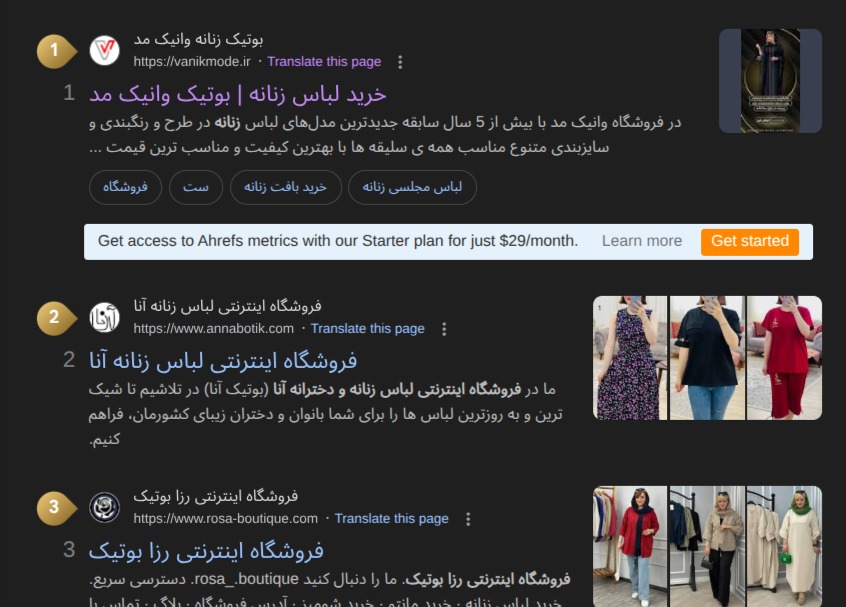
Task: Open result title خرید لباس زنانه | بوتیک وانیک مد
Action: (x=238, y=94)
